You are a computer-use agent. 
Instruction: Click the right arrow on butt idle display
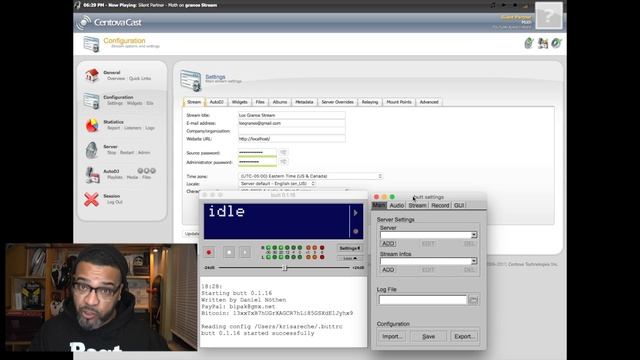356,213
